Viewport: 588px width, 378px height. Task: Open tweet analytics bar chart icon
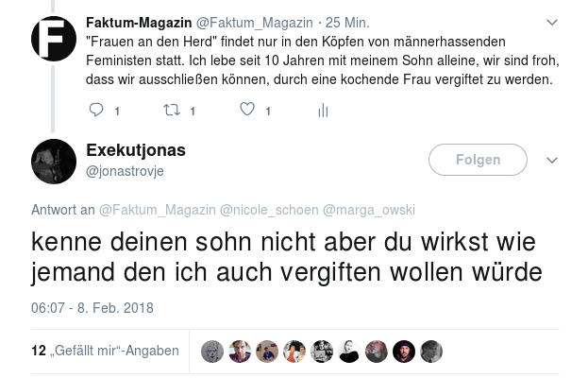(323, 111)
